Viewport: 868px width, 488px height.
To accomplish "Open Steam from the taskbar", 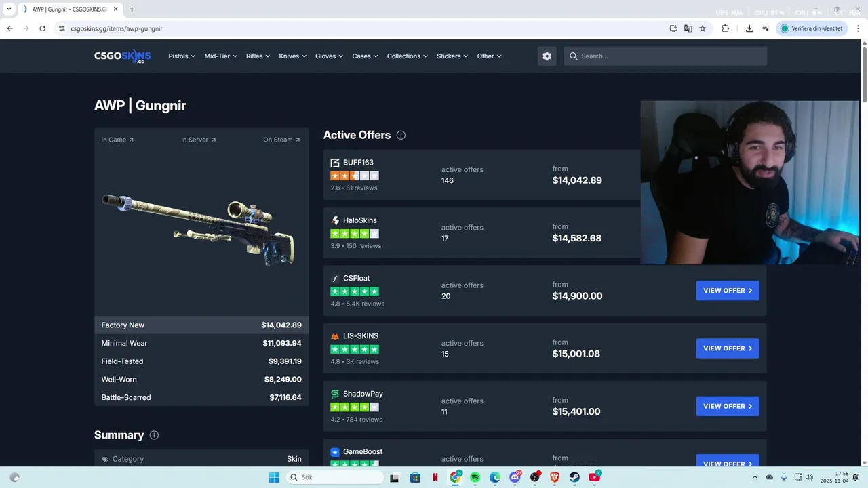I will tap(574, 477).
